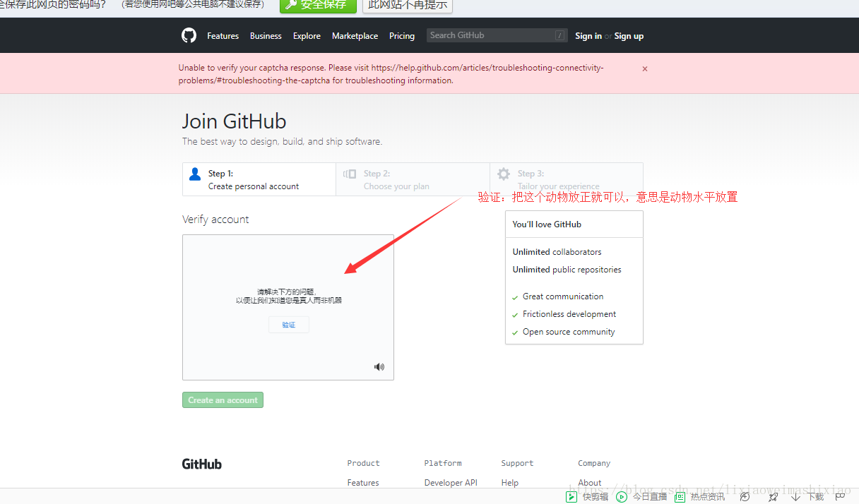Click the 热点资讯 news icon in the status bar
The image size is (859, 504).
(x=680, y=497)
